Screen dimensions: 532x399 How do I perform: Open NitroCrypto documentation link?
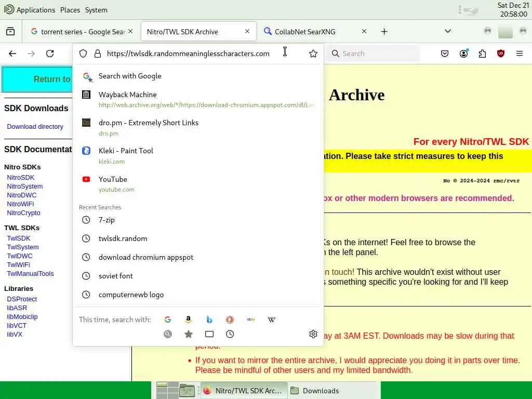click(23, 212)
